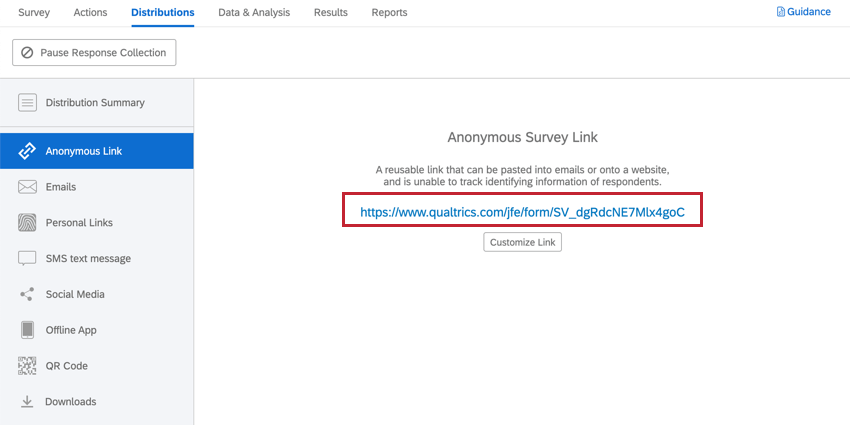Click the QR Code icon
This screenshot has height=425, width=850.
(27, 366)
